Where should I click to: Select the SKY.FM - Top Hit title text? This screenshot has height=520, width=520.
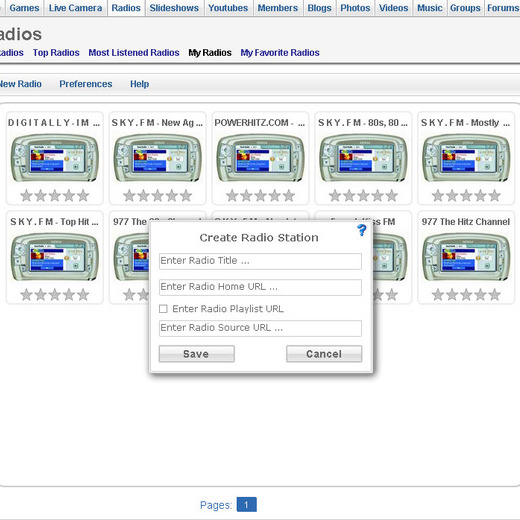tap(54, 222)
